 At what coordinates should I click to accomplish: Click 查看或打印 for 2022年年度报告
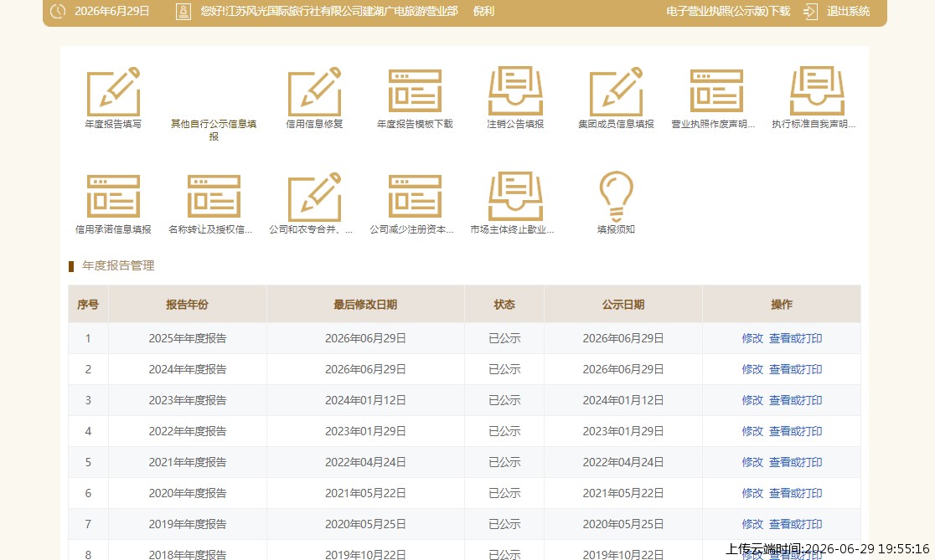(795, 431)
